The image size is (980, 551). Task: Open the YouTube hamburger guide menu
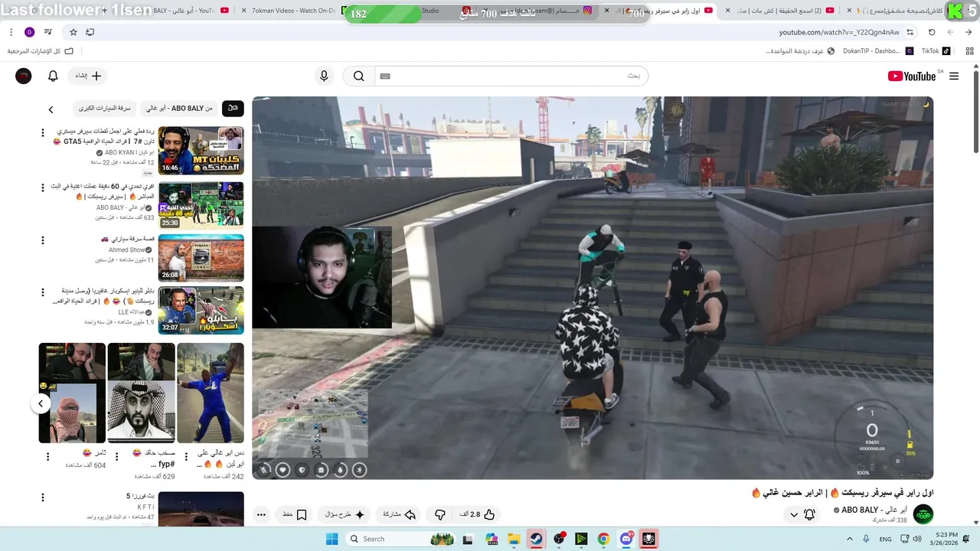click(954, 76)
